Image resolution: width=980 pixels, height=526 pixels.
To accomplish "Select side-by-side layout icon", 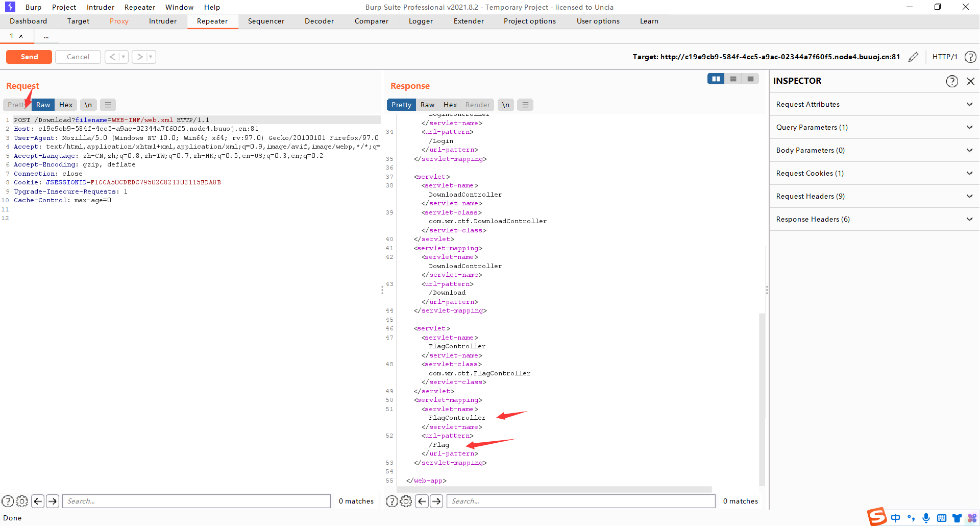I will pos(716,79).
